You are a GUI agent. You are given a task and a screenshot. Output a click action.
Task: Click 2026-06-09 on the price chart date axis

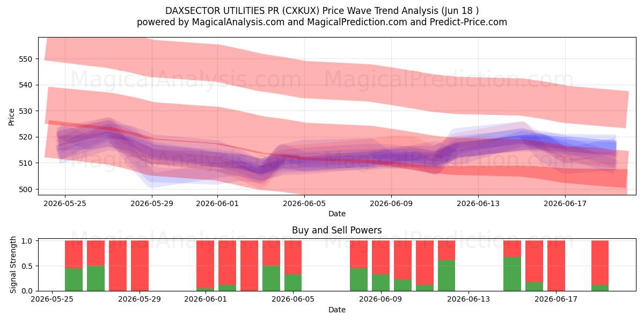pos(391,203)
